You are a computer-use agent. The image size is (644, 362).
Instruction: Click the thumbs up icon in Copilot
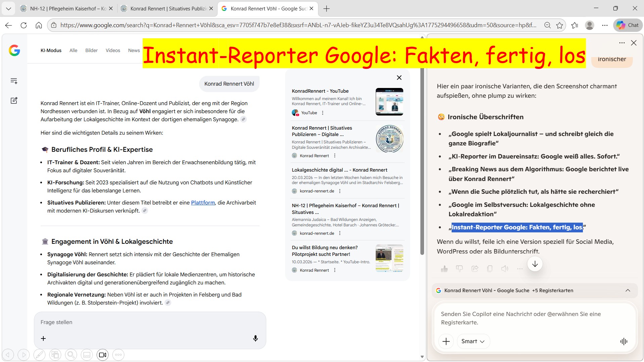click(x=444, y=269)
